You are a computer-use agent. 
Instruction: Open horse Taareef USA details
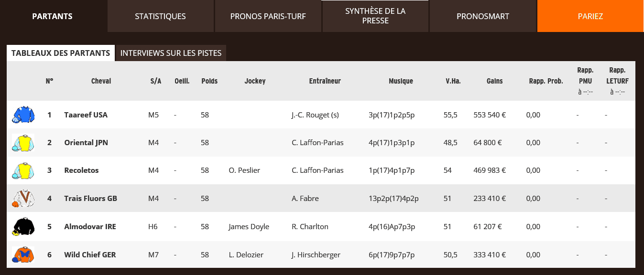click(86, 115)
